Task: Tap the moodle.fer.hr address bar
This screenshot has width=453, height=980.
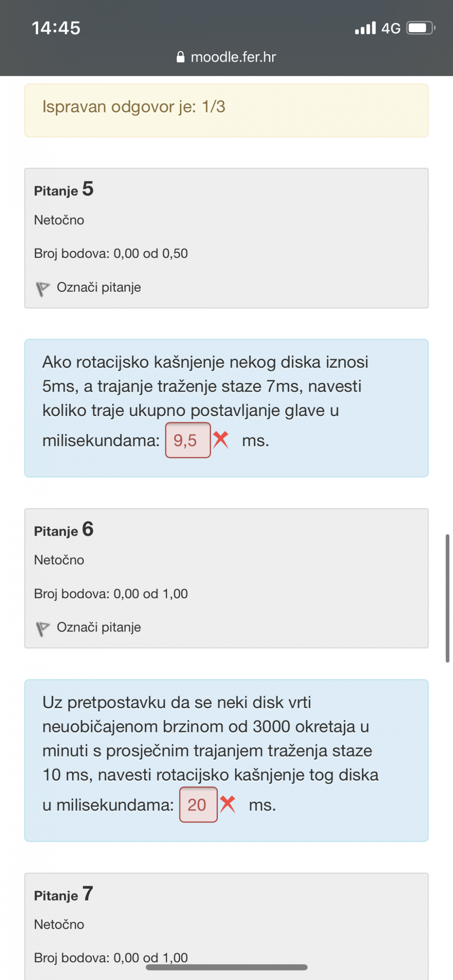Action: tap(226, 57)
